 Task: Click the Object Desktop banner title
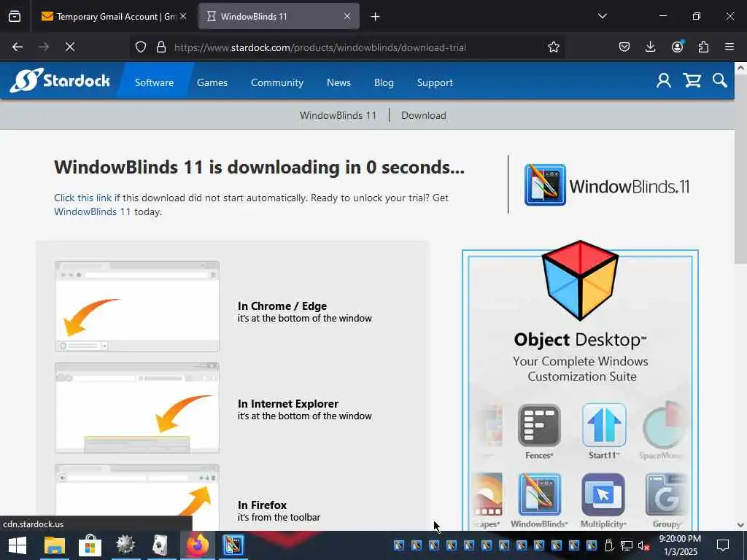pos(580,340)
